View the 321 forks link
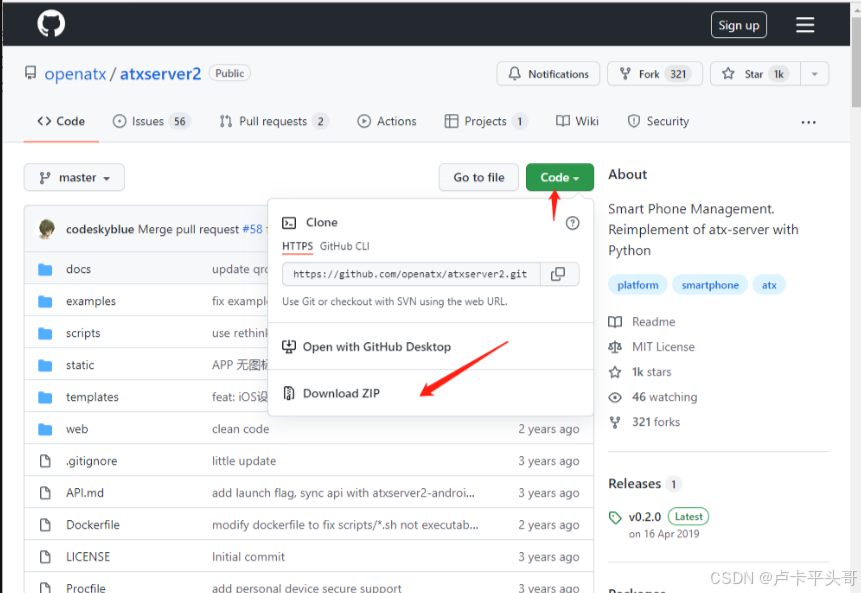861x593 pixels. [645, 422]
